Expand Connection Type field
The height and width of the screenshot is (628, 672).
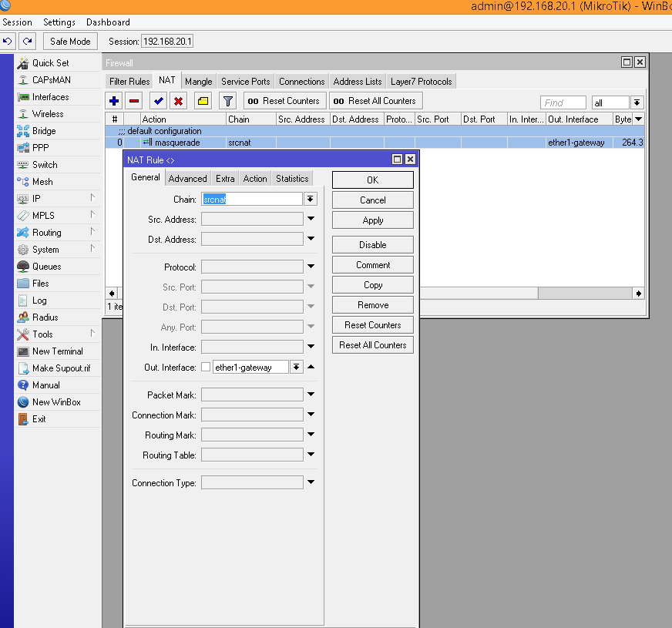pyautogui.click(x=311, y=482)
